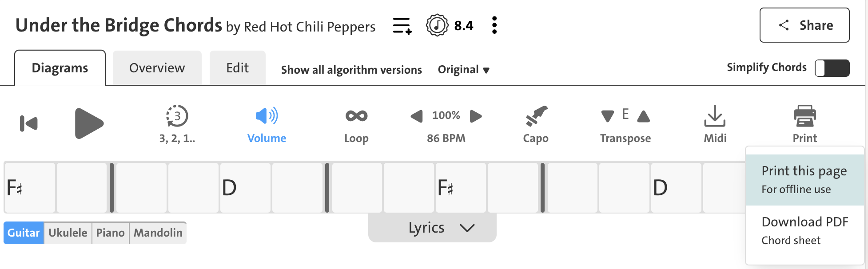Toggle the Loop playback icon
Screen dimensions: 868x269
(x=355, y=116)
